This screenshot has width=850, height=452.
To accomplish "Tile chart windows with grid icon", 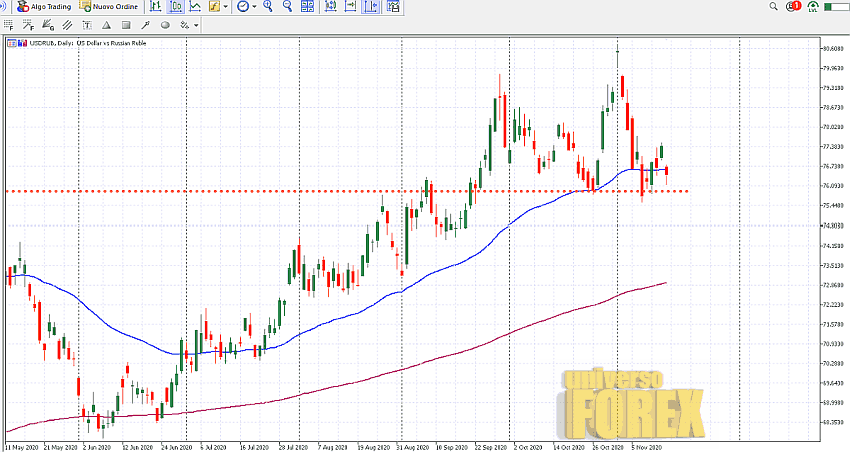I will pos(307,6).
